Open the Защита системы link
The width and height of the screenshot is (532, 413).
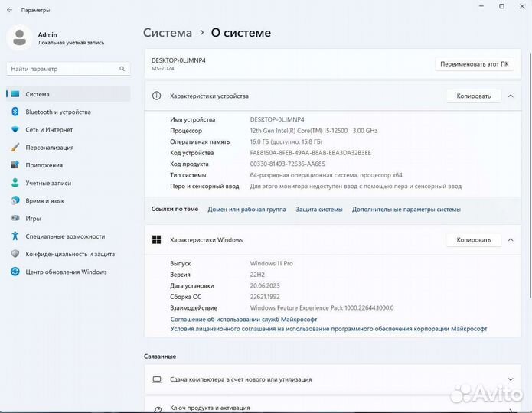point(319,210)
